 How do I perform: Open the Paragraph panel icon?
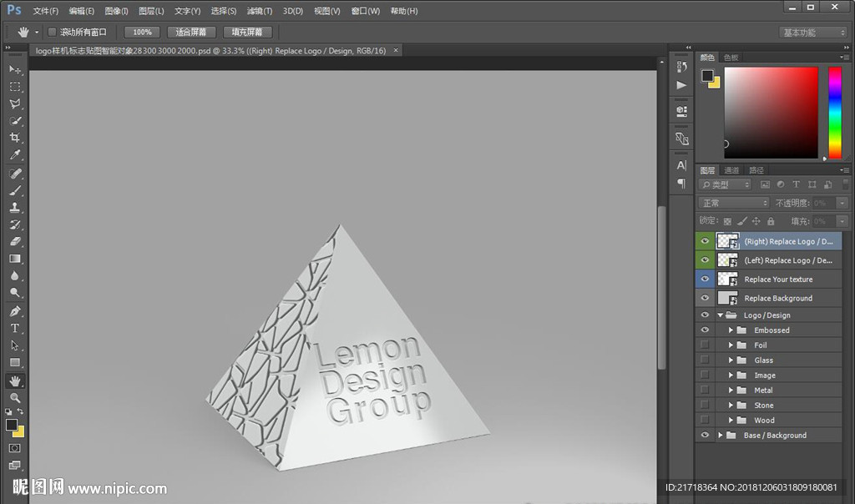point(681,184)
